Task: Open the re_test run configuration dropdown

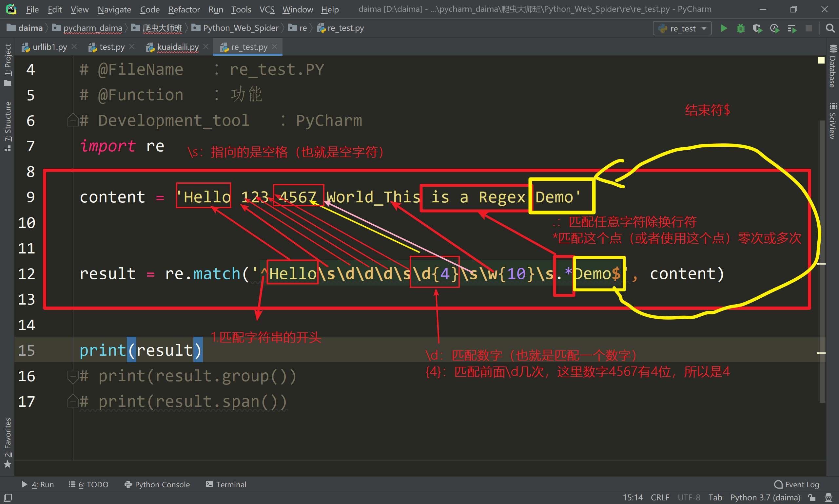Action: [x=682, y=28]
